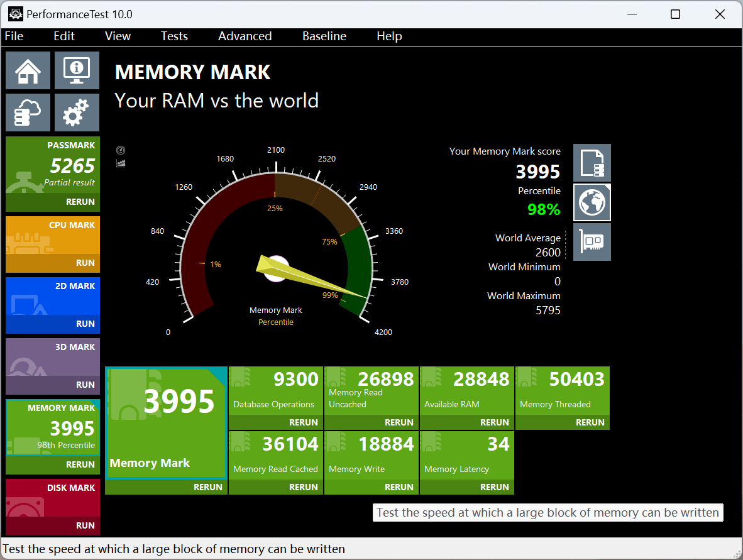Open the cloud baseline management icon
This screenshot has height=560, width=743.
(28, 113)
